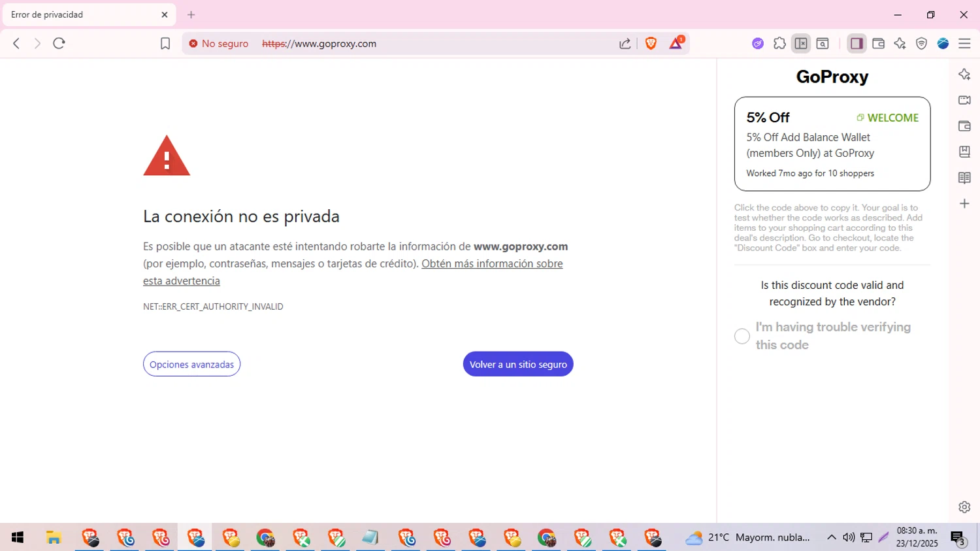Click the purple round extension icon
Screen dimensions: 980x551
coord(758,44)
